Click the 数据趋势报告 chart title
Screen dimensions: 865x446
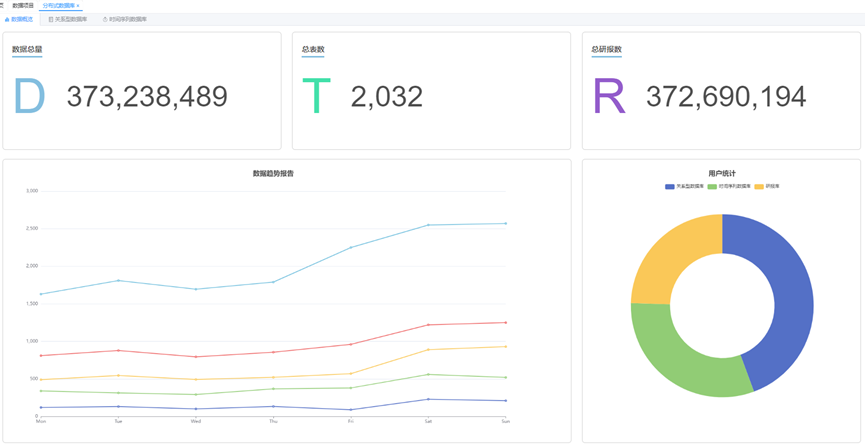coord(274,173)
